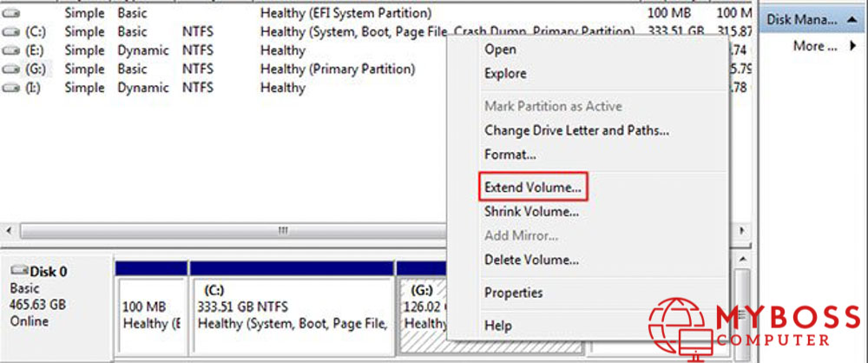868x363 pixels.
Task: Select Shrink Volume in the context menu
Action: pos(531,211)
